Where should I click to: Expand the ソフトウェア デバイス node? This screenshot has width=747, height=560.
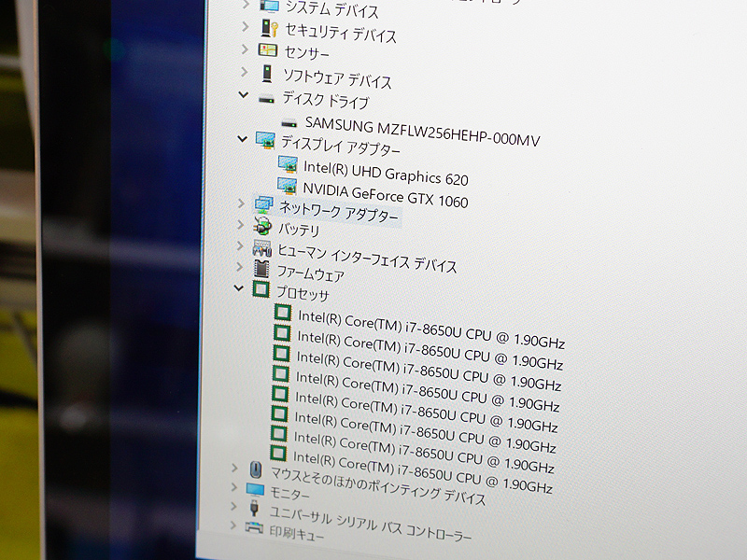coord(245,72)
